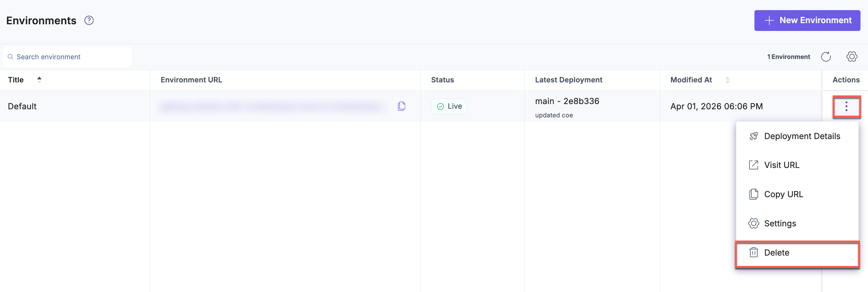
Task: Select Deployment Details from the actions menu
Action: (802, 136)
